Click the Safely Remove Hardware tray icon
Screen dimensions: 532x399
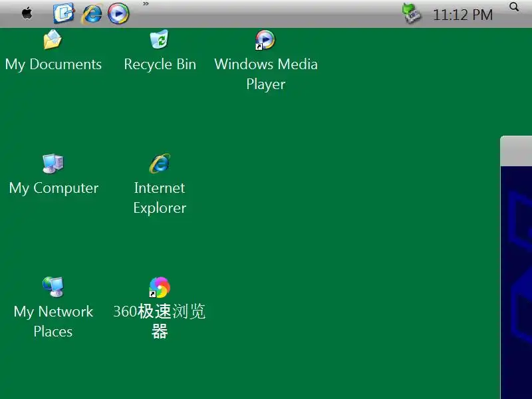coord(412,14)
